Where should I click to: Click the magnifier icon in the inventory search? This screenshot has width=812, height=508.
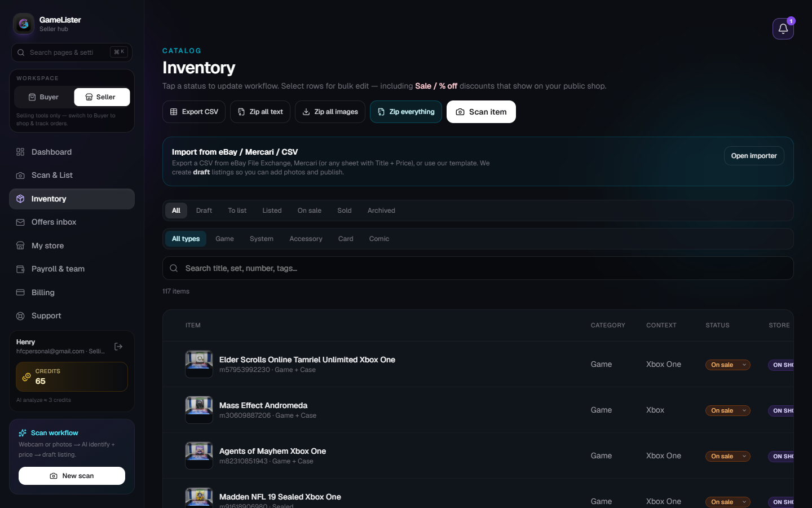[x=174, y=268]
